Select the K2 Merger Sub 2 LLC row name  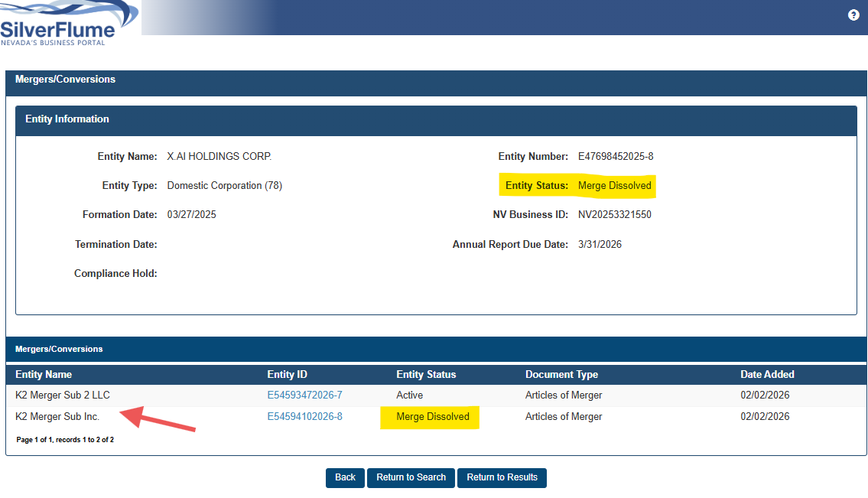tap(63, 395)
